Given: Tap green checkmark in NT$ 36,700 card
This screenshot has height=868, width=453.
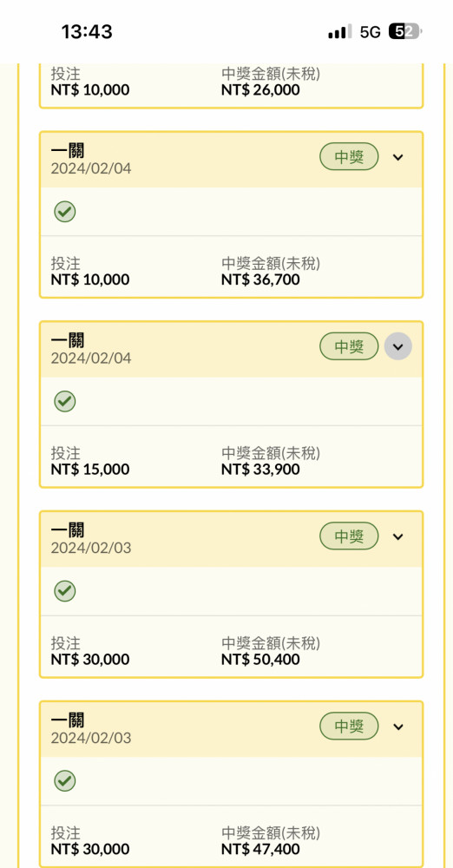Looking at the screenshot, I should coord(65,212).
